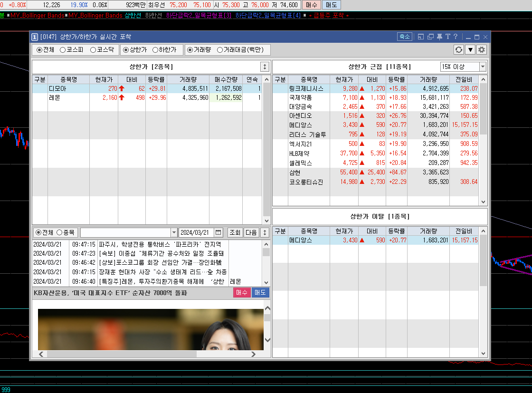Select the 링크제니시스 row in 상한가 근접
This screenshot has height=393, width=532.
(x=306, y=89)
